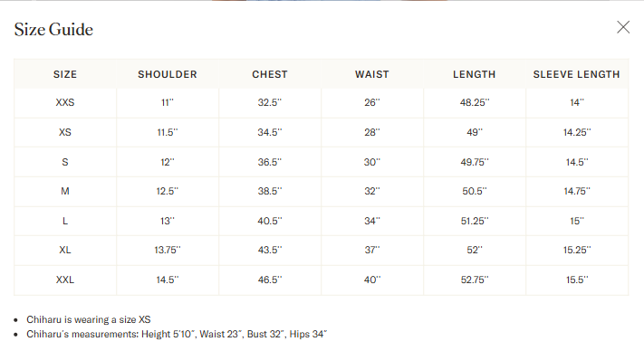This screenshot has width=644, height=351.
Task: Click the 36.5" chest value for size S
Action: pos(270,162)
